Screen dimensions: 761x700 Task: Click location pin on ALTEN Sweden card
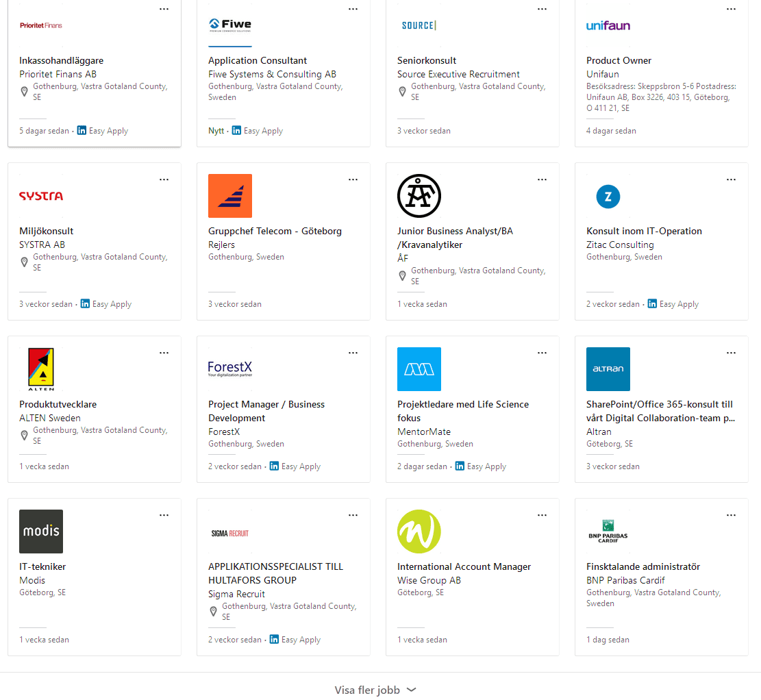click(x=24, y=436)
